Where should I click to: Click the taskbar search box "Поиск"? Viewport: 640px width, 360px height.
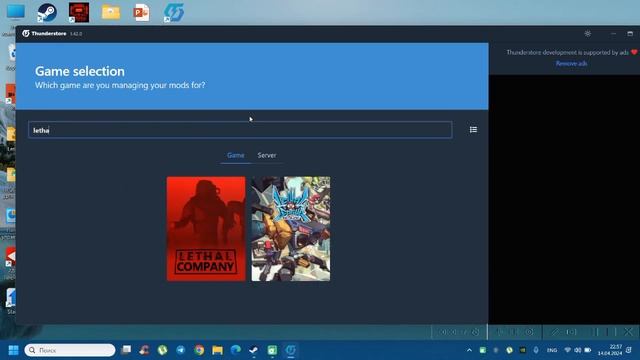tap(70, 350)
